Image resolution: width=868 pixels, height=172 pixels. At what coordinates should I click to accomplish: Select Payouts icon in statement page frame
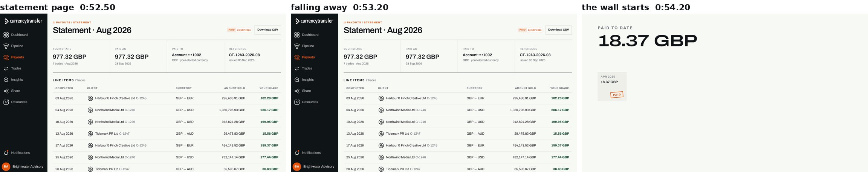[6, 57]
